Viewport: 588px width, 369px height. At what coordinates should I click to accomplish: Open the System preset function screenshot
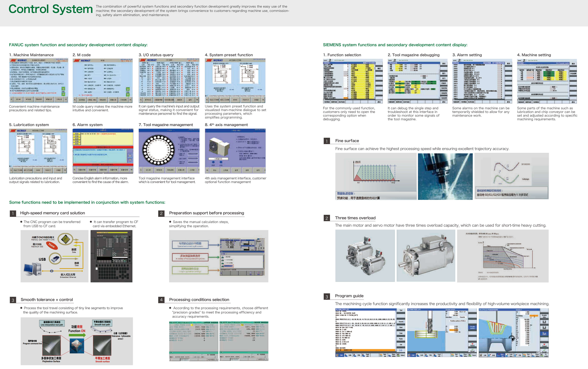235,81
